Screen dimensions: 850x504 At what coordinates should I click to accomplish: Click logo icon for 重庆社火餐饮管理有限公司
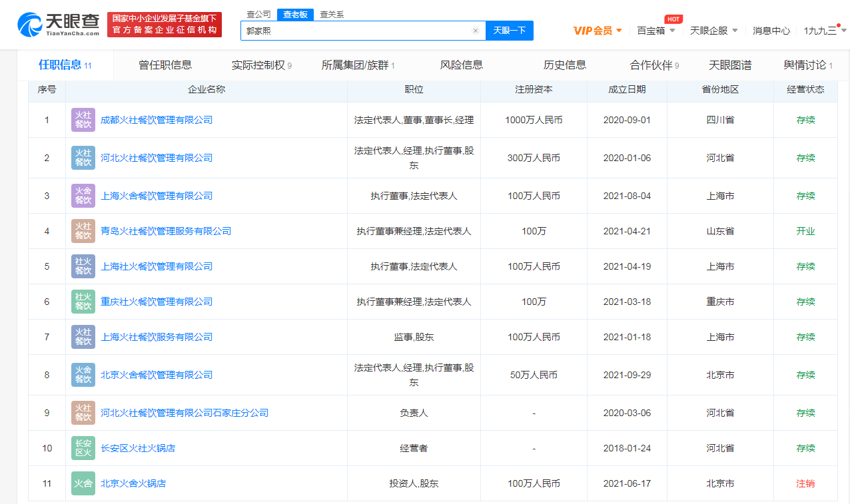[83, 302]
